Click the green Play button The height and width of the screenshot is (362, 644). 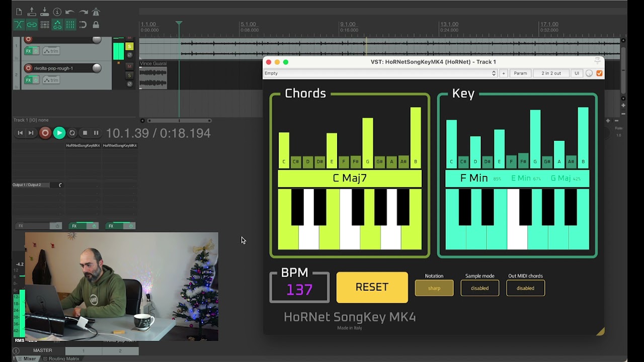[59, 133]
